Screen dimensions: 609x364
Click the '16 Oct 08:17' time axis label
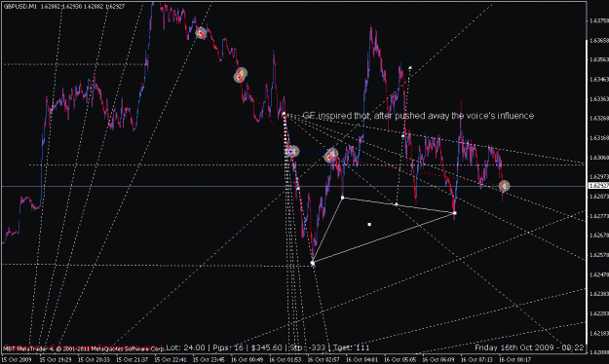click(x=514, y=360)
